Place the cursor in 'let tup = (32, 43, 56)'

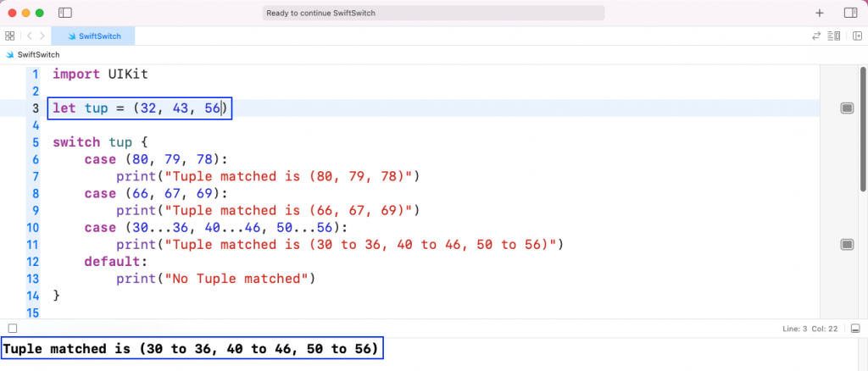pos(140,108)
